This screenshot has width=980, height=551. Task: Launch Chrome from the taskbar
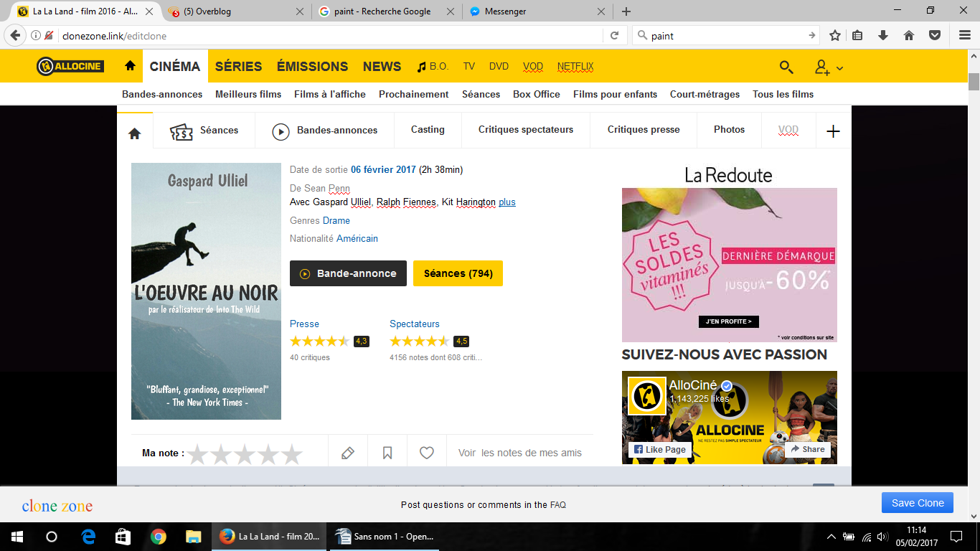point(159,536)
